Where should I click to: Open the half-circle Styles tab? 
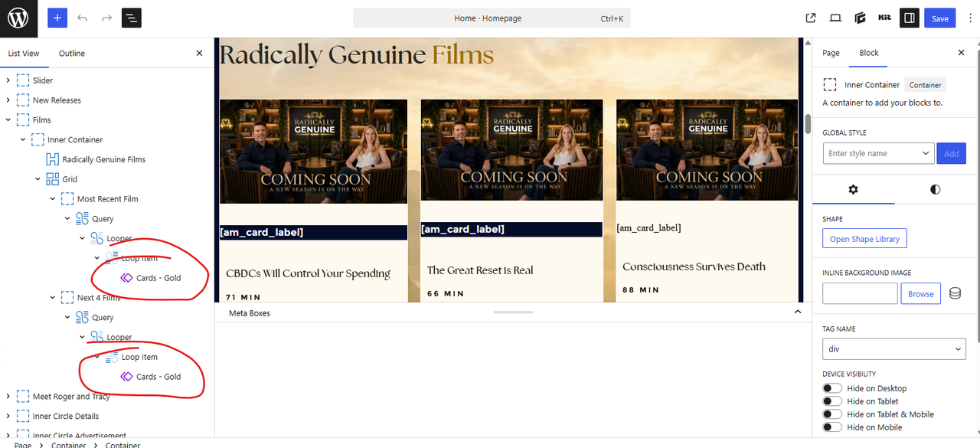935,189
